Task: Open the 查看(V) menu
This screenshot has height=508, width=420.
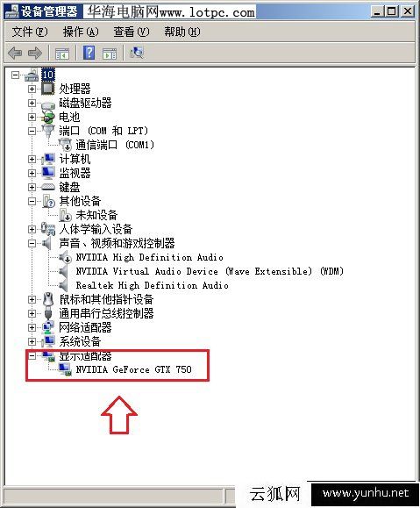Action: click(132, 32)
